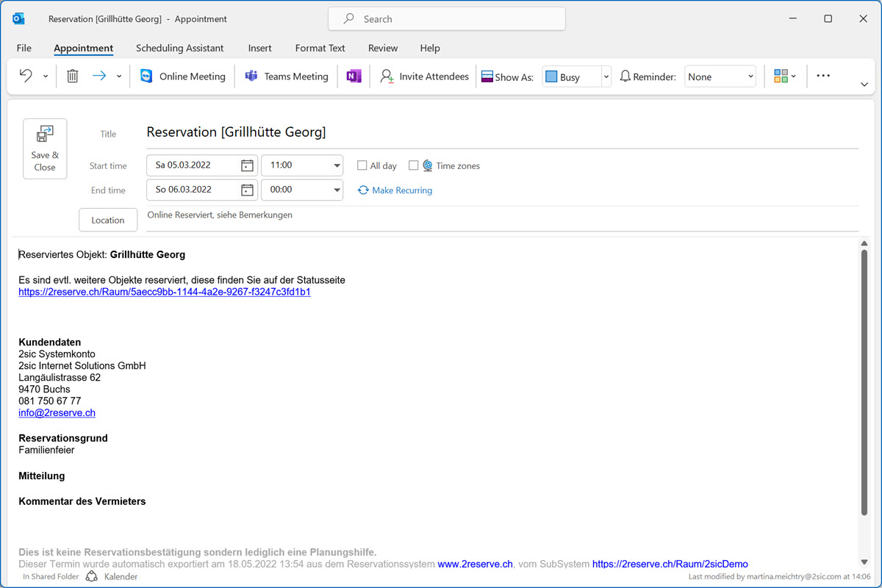Click the Forward arrow icon
The image size is (882, 588).
(x=99, y=76)
